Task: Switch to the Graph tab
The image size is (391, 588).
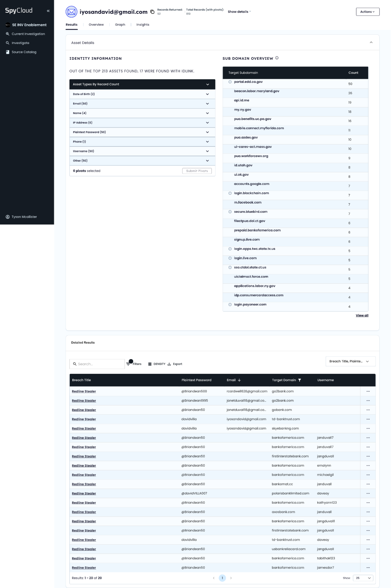Action: click(120, 25)
